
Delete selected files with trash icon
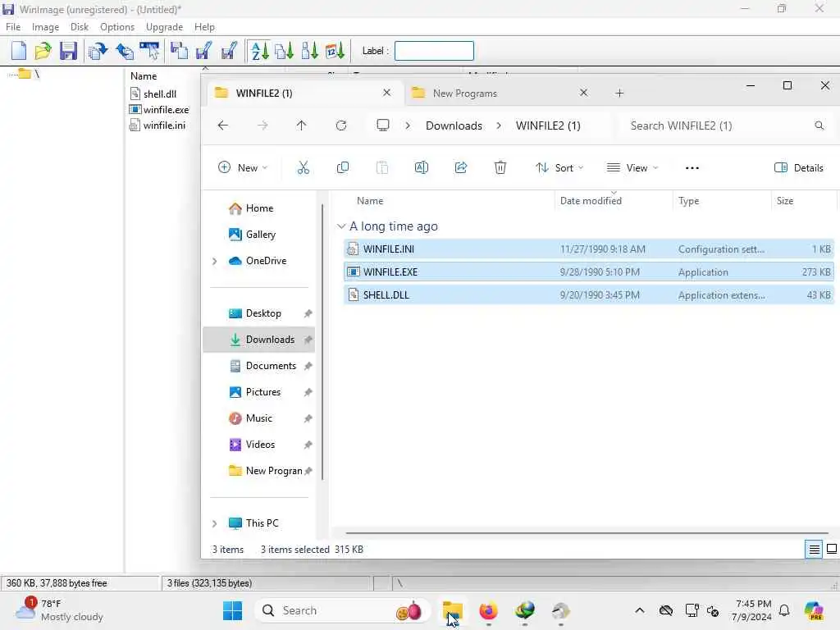500,167
